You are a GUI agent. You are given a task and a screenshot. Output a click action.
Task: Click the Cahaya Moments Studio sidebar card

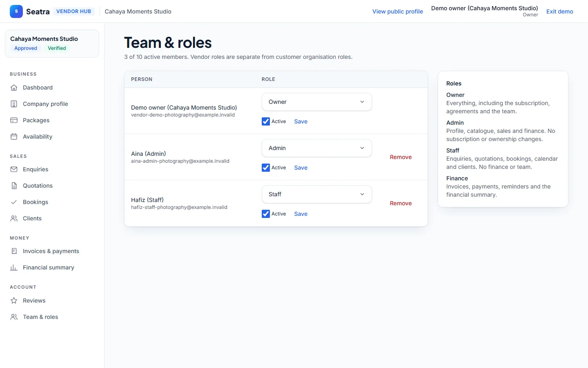52,43
